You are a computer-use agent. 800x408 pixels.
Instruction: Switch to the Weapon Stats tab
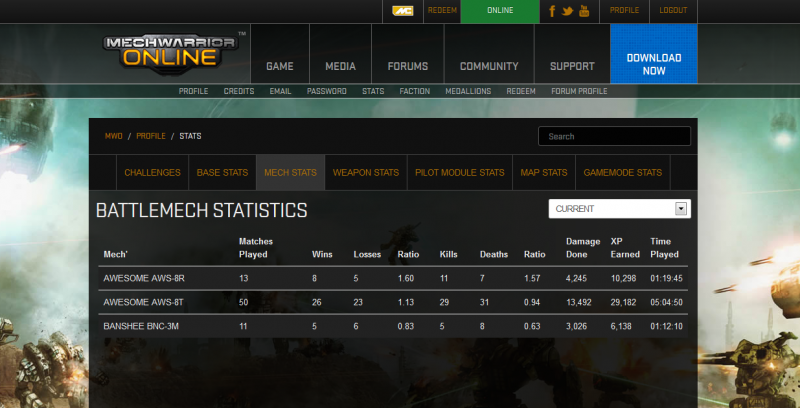[365, 173]
